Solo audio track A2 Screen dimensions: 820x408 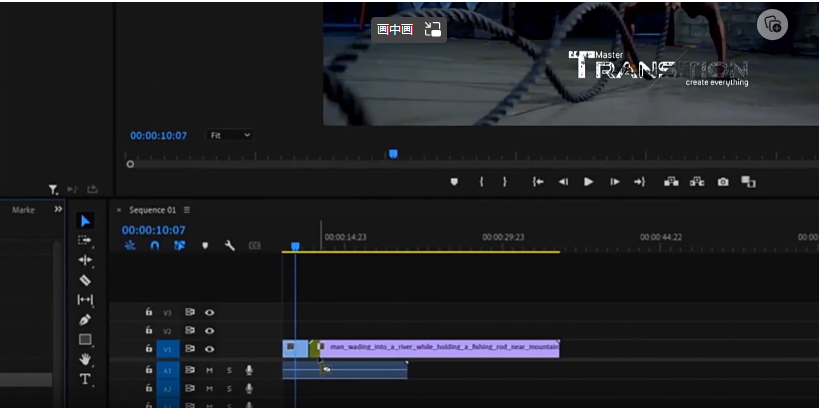[x=229, y=389]
